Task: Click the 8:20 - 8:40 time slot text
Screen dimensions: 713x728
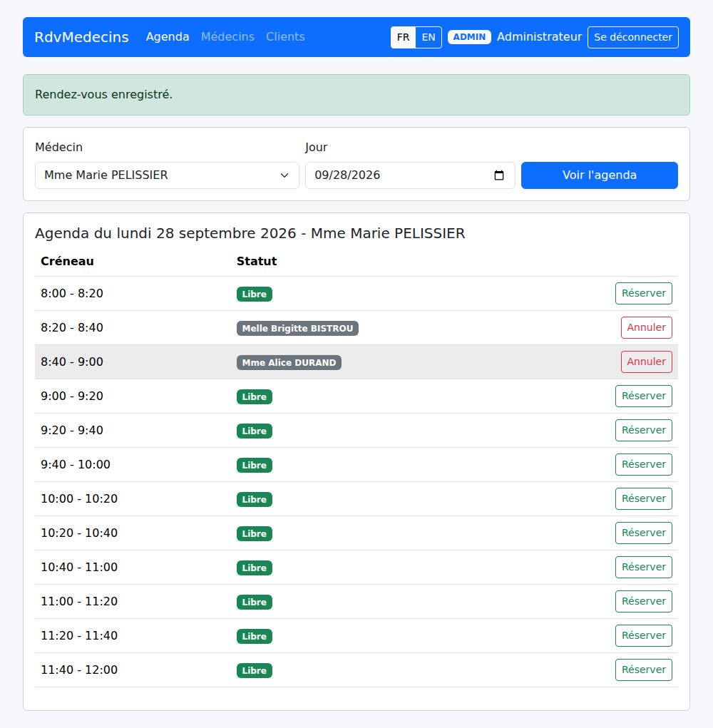Action: coord(72,328)
